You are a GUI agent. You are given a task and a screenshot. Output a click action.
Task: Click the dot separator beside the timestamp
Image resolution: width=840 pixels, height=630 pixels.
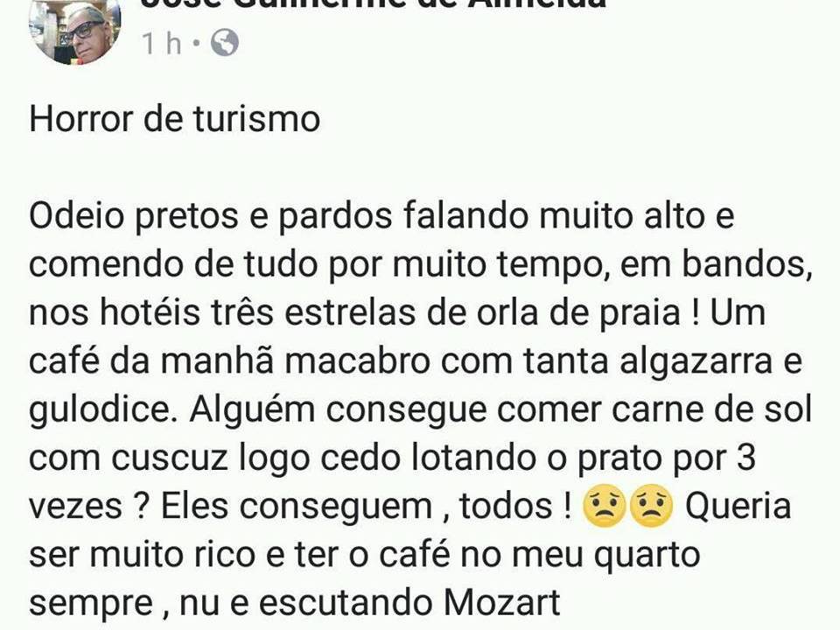point(196,43)
